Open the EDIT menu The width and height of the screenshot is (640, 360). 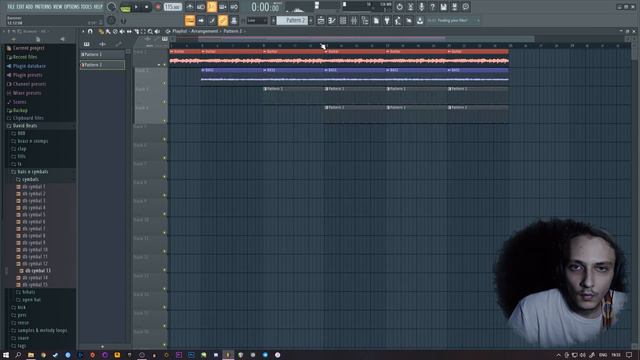pos(20,7)
